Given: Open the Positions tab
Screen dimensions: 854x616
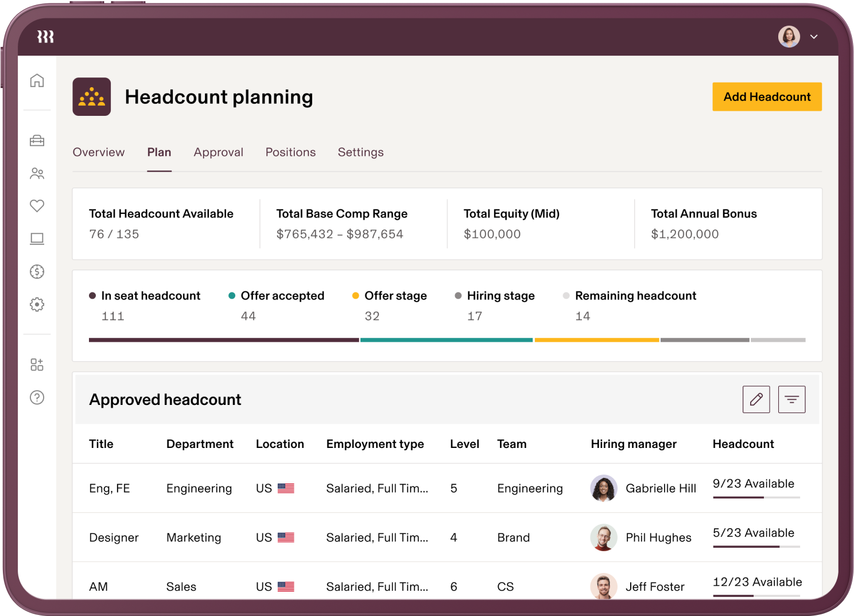Looking at the screenshot, I should (290, 152).
